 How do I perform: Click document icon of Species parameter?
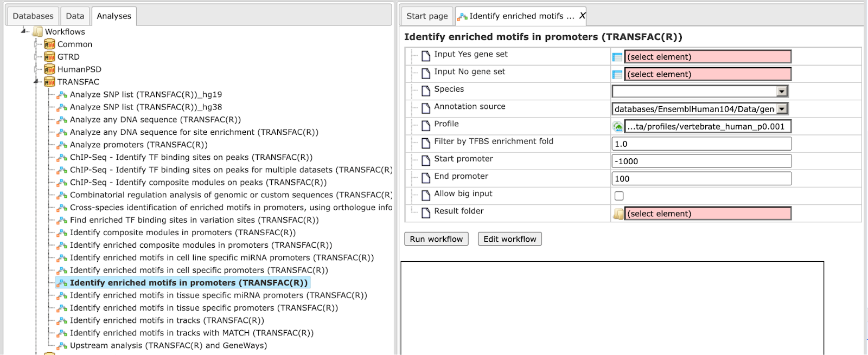click(x=426, y=91)
